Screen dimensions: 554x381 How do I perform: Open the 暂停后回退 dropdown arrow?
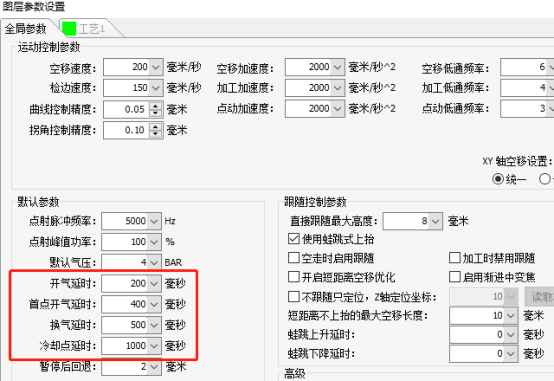(x=154, y=367)
